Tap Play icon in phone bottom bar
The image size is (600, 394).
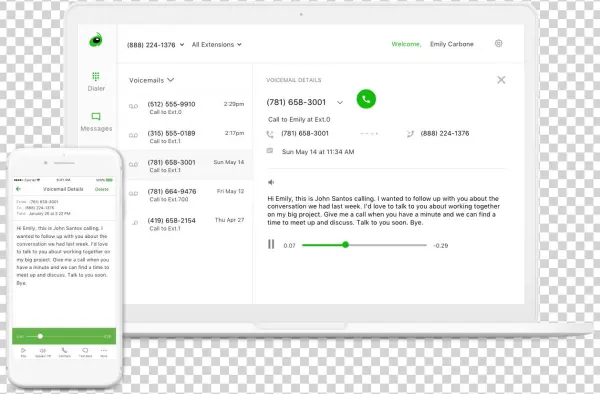pyautogui.click(x=23, y=352)
